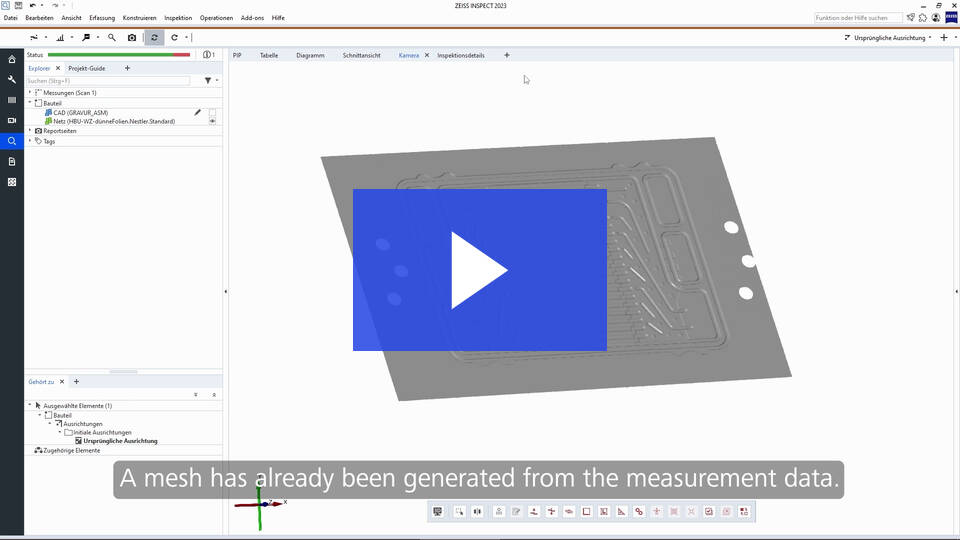Open the magnifier Inspection workspace in the sidebar
960x540 pixels.
point(12,141)
